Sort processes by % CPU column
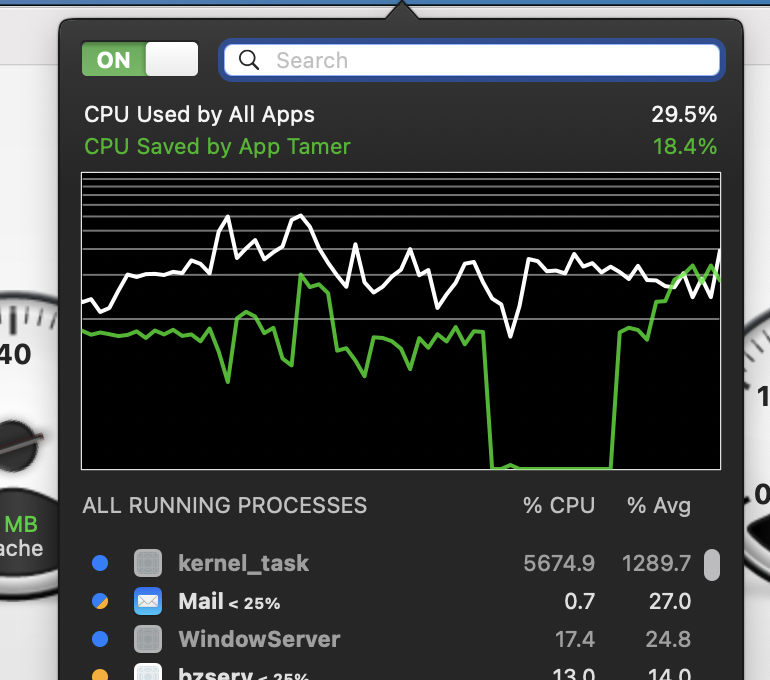The height and width of the screenshot is (680, 770). click(x=558, y=505)
